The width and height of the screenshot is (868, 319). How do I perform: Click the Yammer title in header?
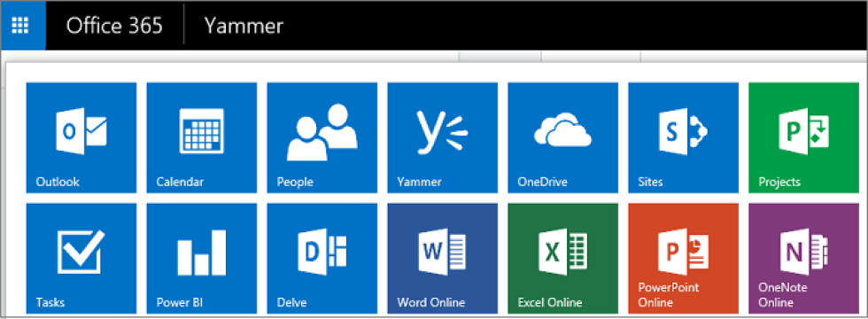244,26
